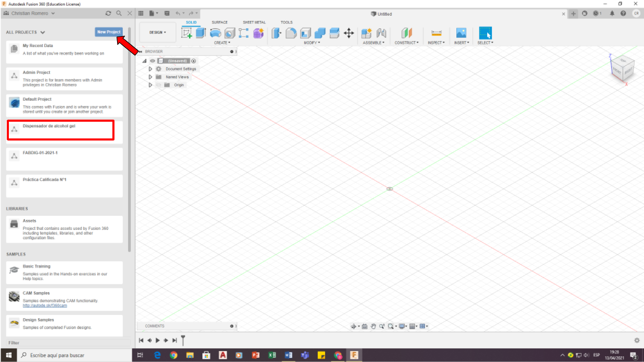Open the Job Status clock icon
Image resolution: width=644 pixels, height=362 pixels.
pos(597,14)
